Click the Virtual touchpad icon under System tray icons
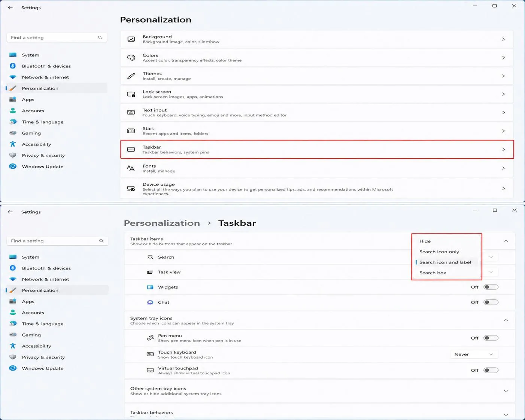525x420 pixels. (150, 370)
